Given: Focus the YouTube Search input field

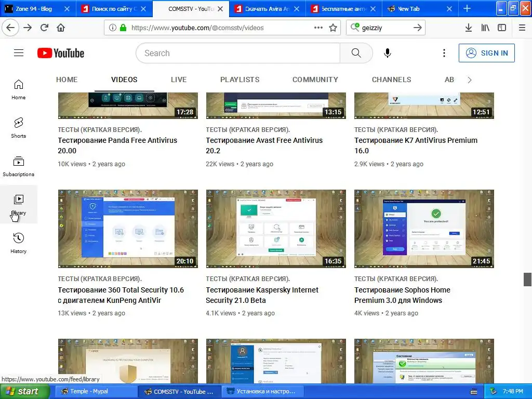Looking at the screenshot, I should point(238,53).
